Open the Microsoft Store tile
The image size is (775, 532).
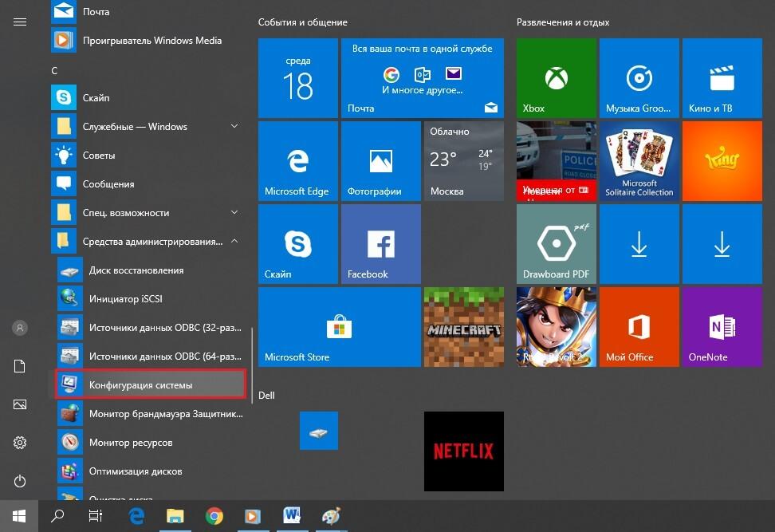(340, 327)
